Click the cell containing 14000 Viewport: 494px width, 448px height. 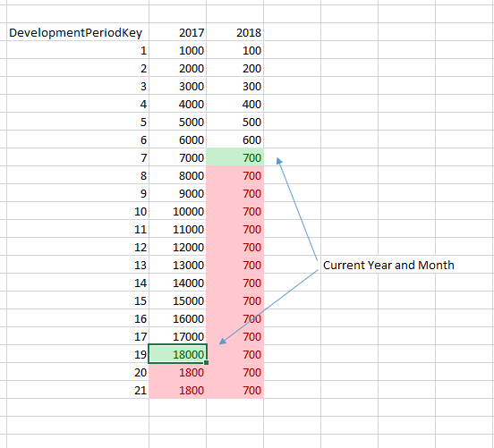[178, 283]
